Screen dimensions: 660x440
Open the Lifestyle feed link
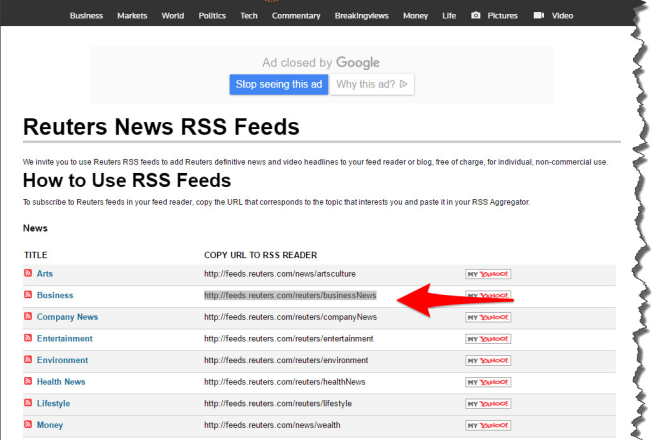(x=53, y=403)
